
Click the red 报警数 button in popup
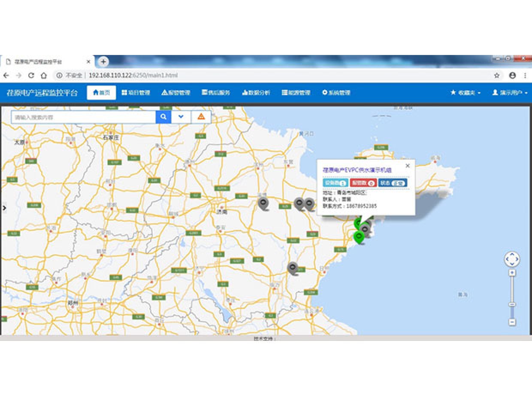click(x=363, y=183)
